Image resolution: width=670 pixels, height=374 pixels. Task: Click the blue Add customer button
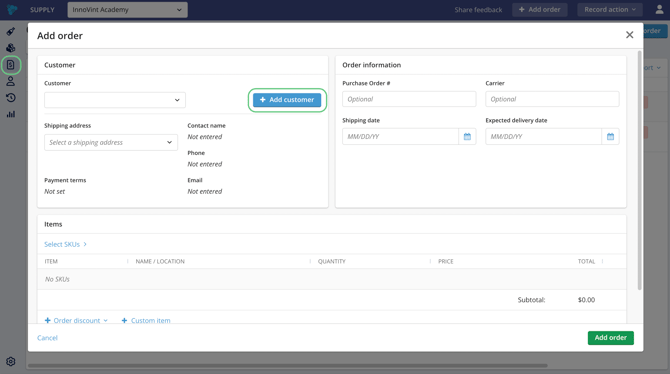[287, 100]
